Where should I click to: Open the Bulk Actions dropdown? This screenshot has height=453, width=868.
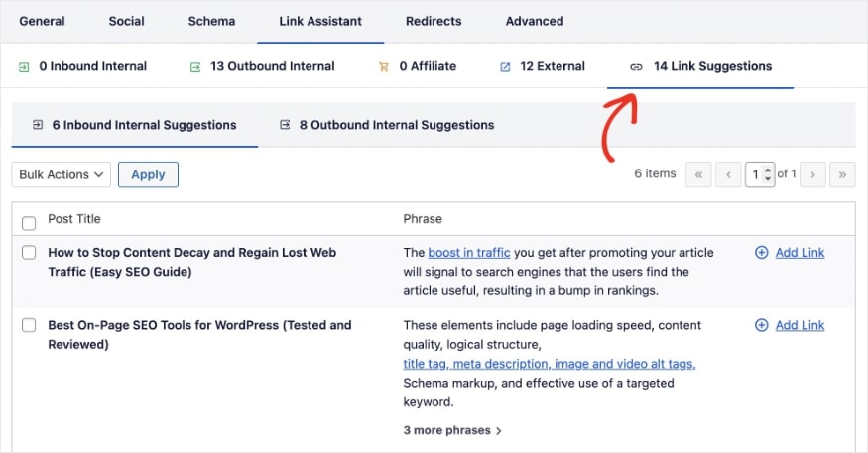61,174
